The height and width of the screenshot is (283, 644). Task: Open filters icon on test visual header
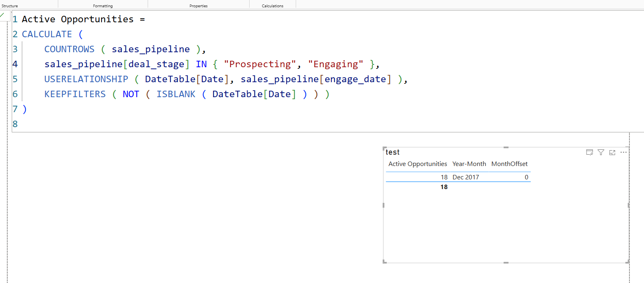[601, 152]
